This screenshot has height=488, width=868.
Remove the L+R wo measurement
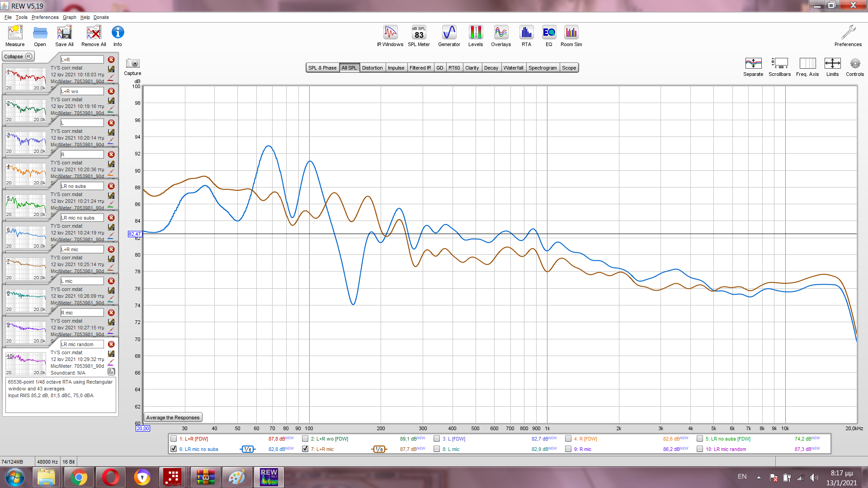point(111,91)
